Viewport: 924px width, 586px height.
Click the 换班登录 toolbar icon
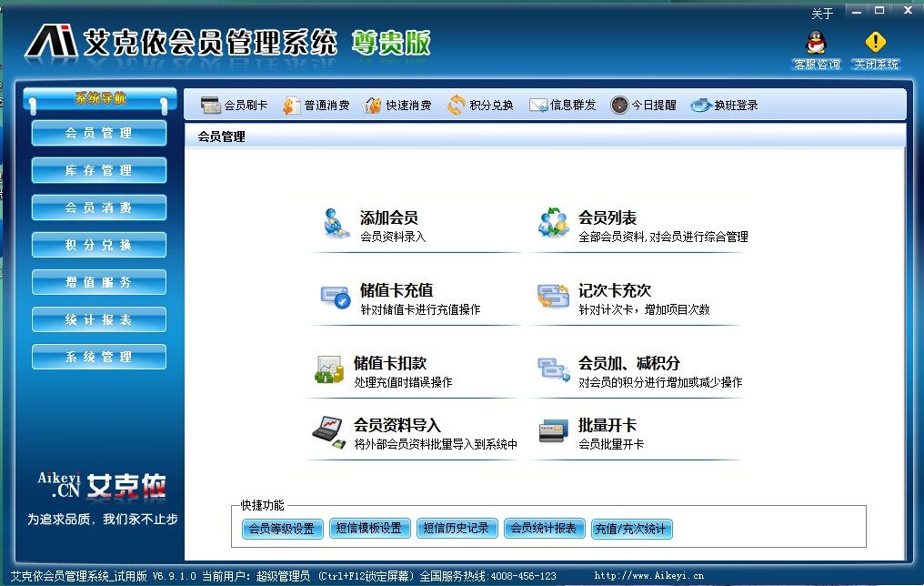pos(700,105)
